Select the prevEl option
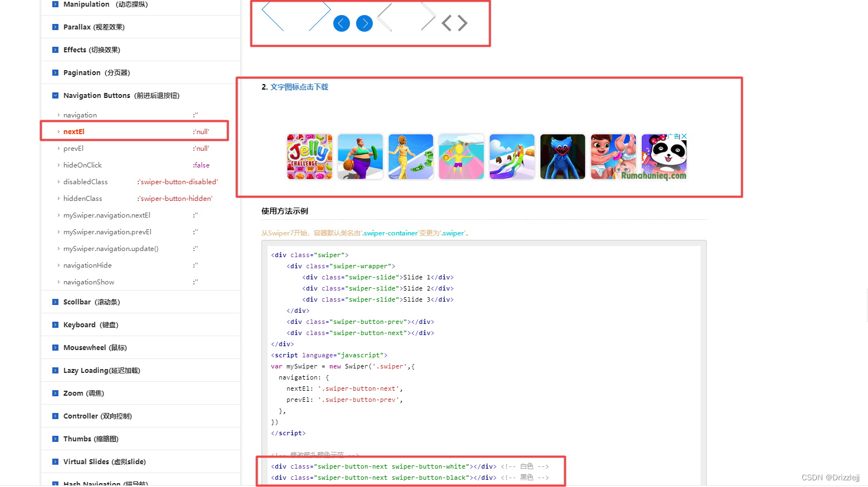 click(x=73, y=149)
